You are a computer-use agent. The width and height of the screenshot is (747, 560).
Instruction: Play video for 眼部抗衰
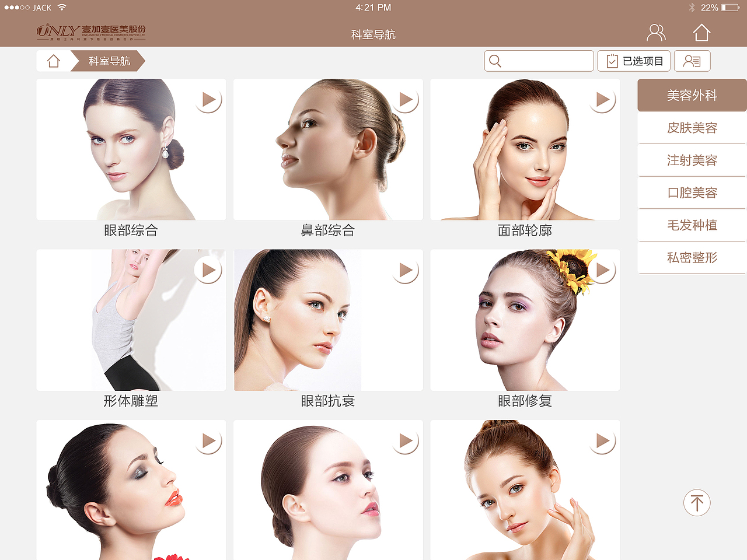click(x=406, y=271)
